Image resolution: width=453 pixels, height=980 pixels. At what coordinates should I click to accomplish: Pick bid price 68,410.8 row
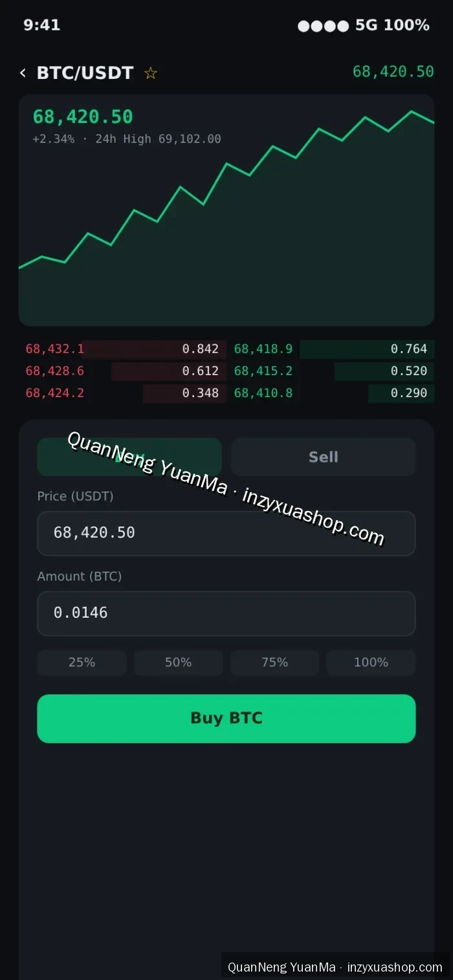pyautogui.click(x=334, y=393)
